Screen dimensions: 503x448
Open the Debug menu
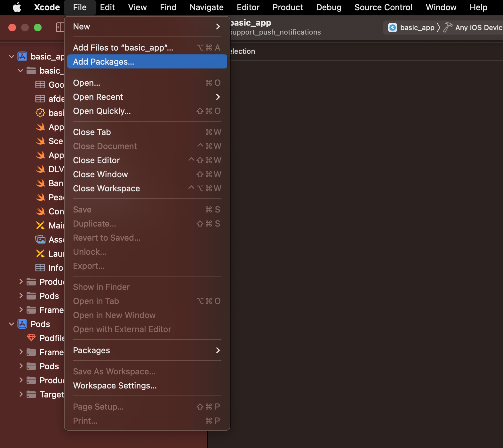pos(329,7)
